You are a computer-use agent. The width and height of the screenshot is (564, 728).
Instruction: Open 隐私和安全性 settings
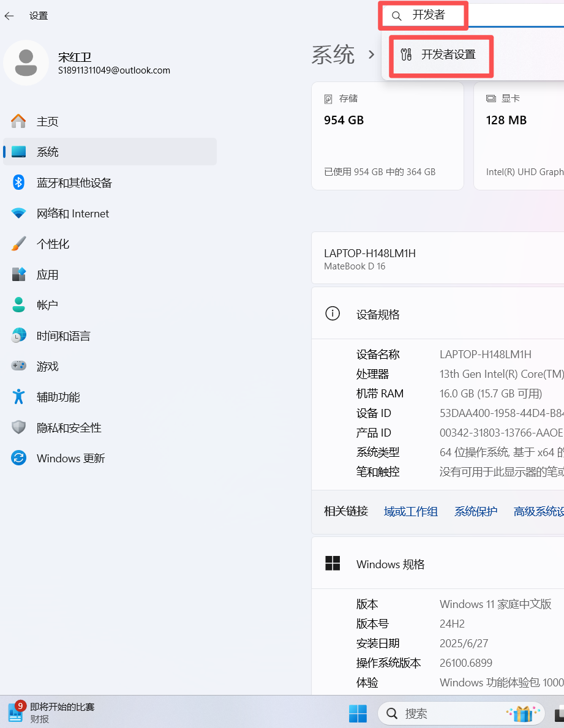pyautogui.click(x=110, y=427)
